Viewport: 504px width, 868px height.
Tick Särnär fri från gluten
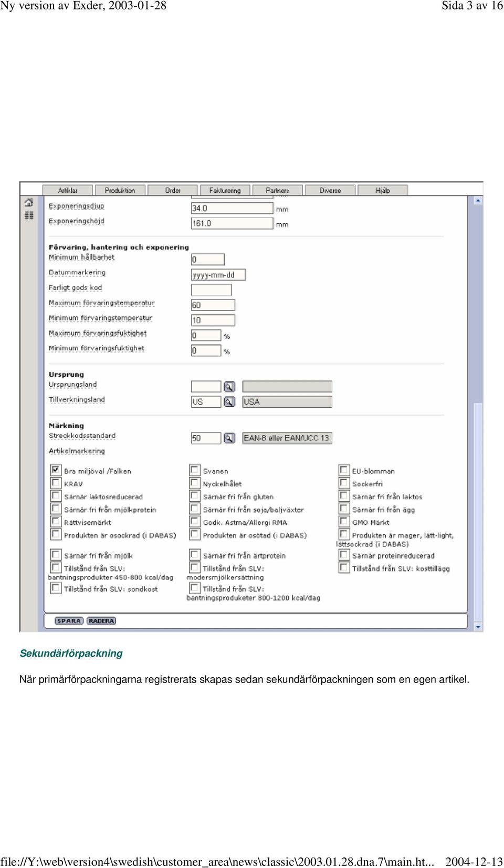pyautogui.click(x=195, y=495)
